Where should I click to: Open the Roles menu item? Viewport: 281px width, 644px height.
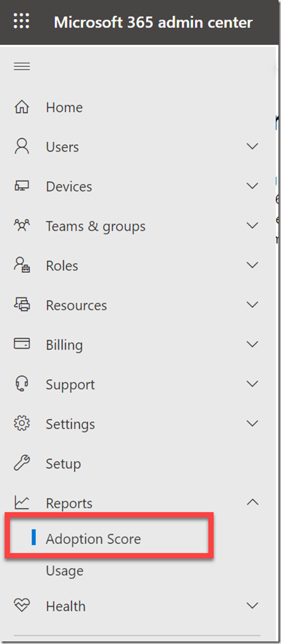62,265
